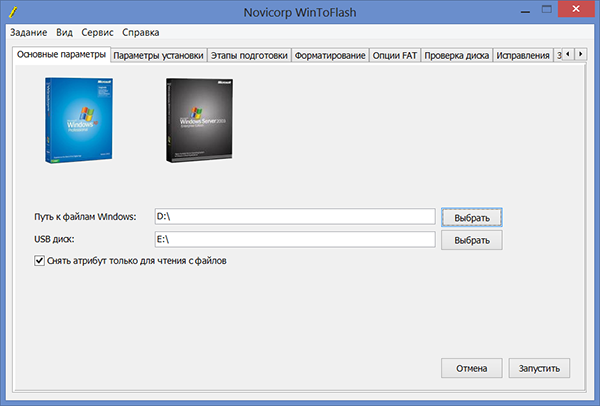Click the Windows files path input field
Image resolution: width=600 pixels, height=406 pixels.
[x=295, y=217]
